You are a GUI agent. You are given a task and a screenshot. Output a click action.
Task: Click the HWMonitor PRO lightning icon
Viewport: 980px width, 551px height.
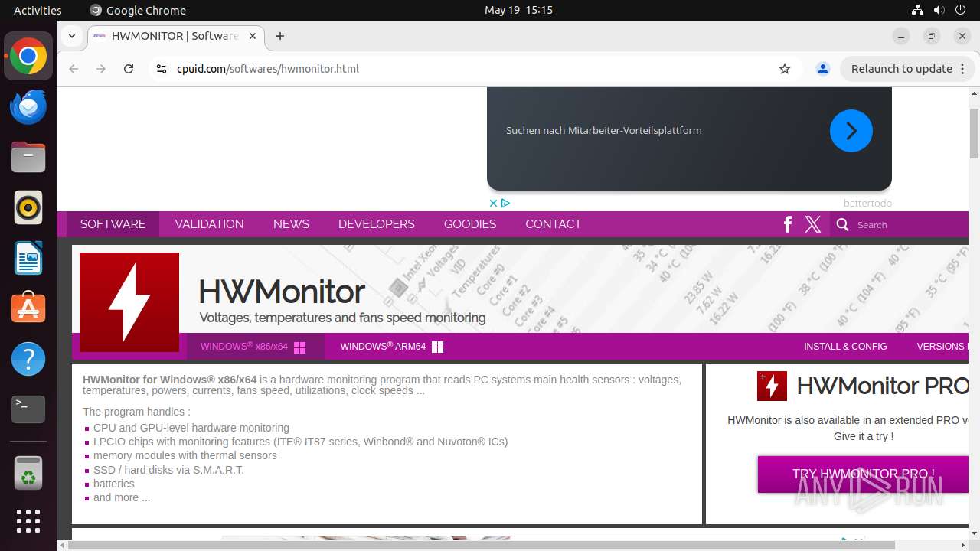click(772, 386)
